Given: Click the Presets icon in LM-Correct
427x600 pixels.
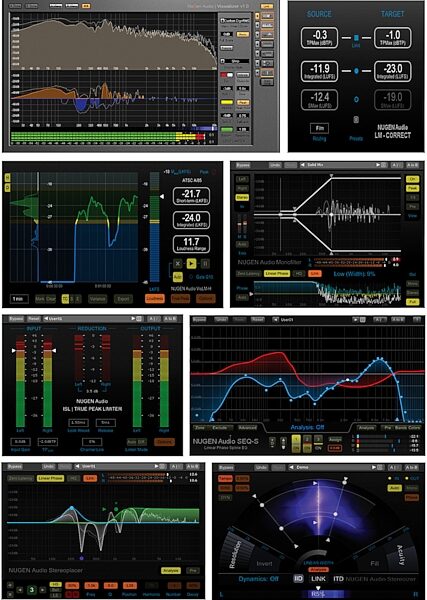Looking at the screenshot, I should (x=356, y=119).
